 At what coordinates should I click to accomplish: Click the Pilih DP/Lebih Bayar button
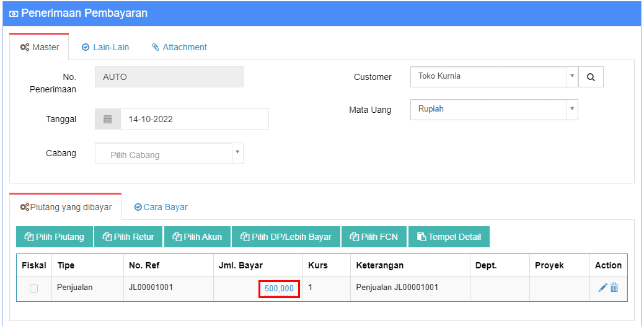tap(286, 237)
